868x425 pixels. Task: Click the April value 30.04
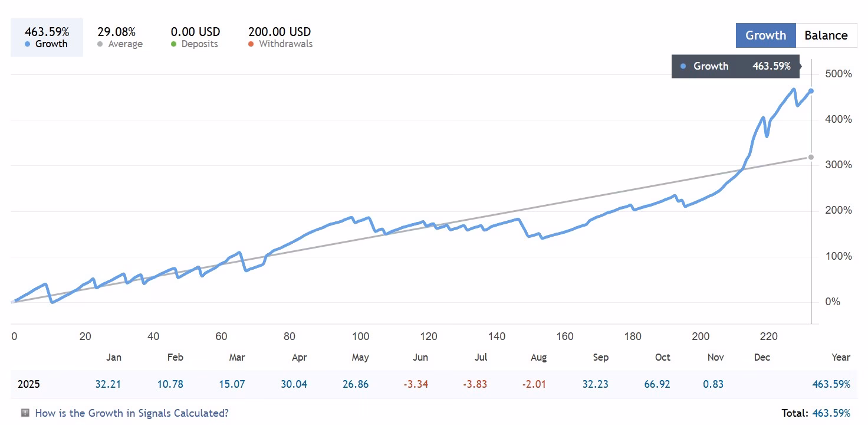pyautogui.click(x=294, y=384)
